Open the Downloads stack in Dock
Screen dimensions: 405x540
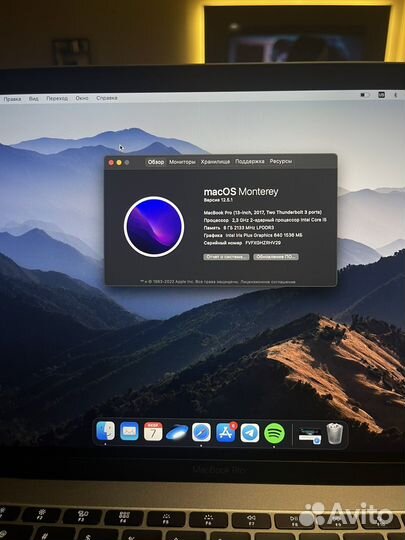tap(310, 436)
